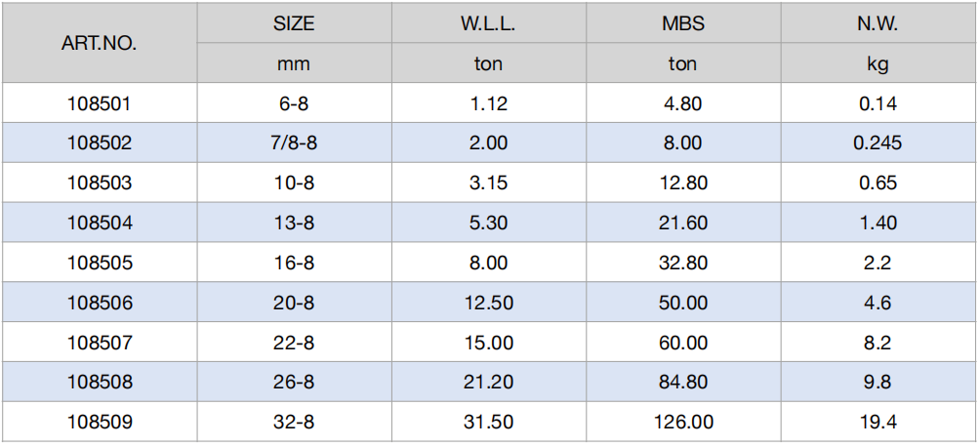980x447 pixels.
Task: Select the 7/8-8 size cell
Action: tap(294, 143)
